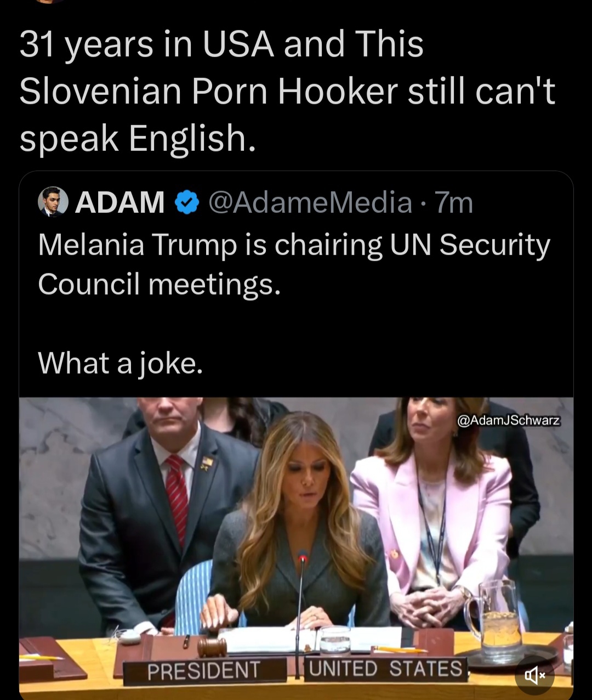Click the flag lapel pin on the suit
The image size is (592, 700).
207,464
